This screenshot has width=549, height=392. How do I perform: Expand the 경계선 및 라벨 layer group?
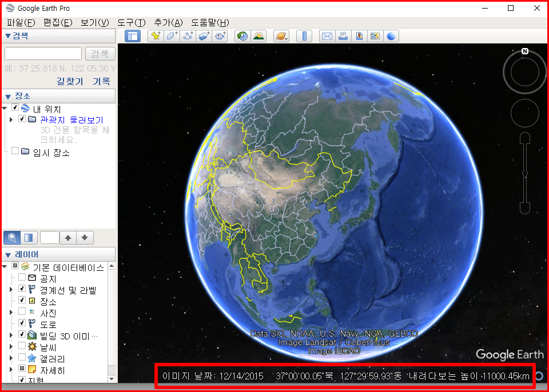tap(11, 290)
